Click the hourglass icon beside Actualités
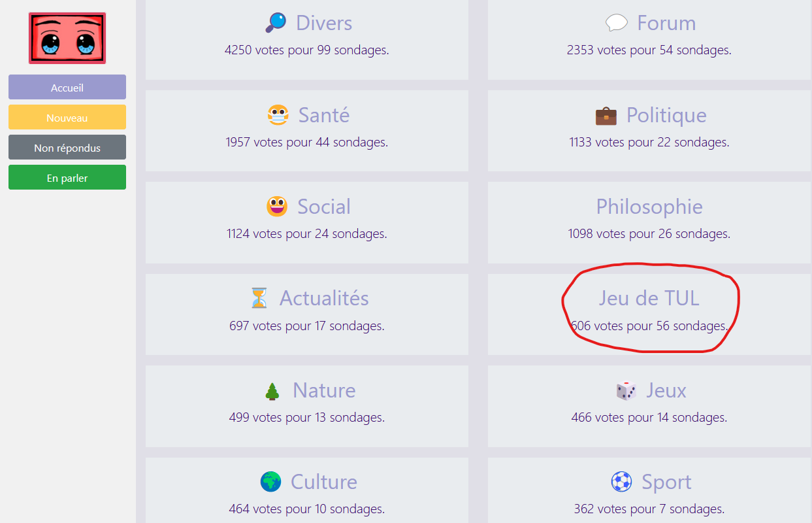The width and height of the screenshot is (812, 523). tap(259, 299)
